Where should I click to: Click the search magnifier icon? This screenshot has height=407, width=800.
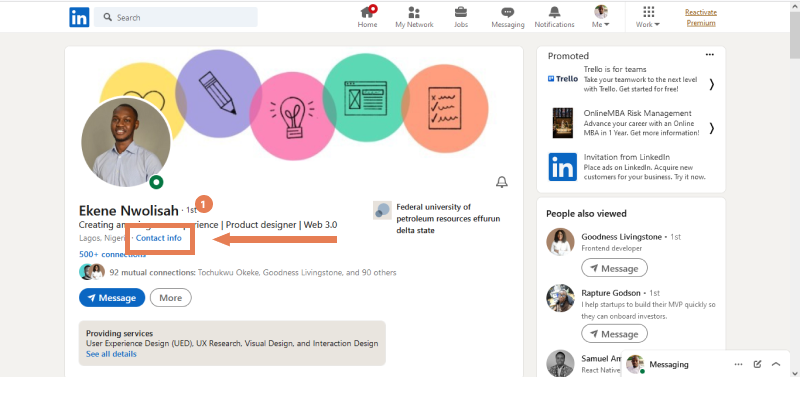(x=108, y=17)
